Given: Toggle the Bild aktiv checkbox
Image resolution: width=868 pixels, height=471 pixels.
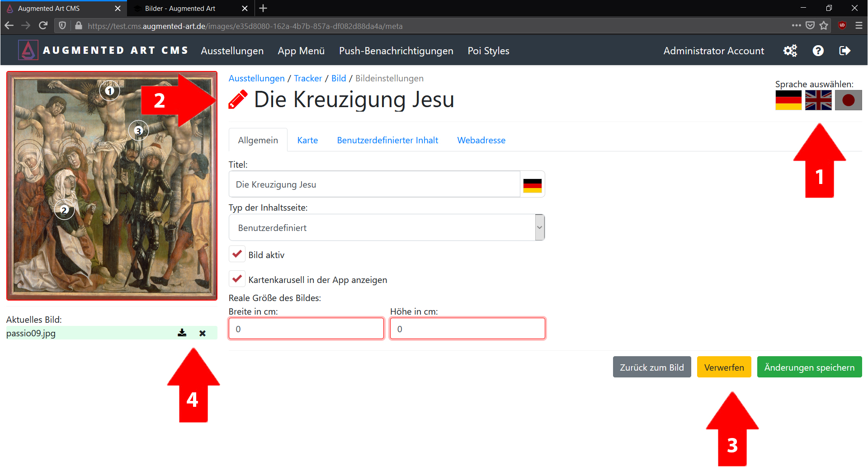Looking at the screenshot, I should coord(237,254).
